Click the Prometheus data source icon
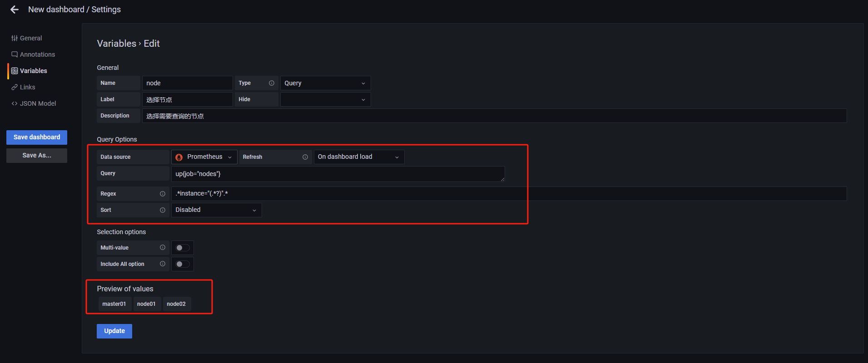Image resolution: width=868 pixels, height=363 pixels. pyautogui.click(x=179, y=157)
